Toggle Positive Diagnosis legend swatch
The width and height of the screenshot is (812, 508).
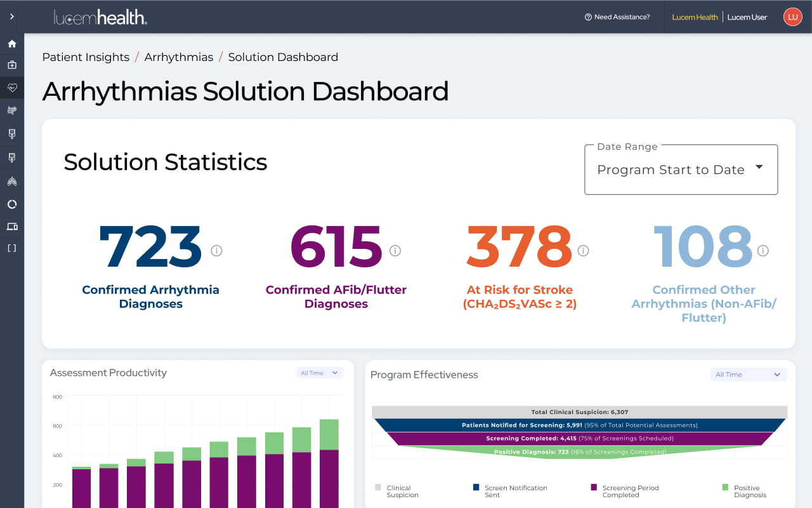[725, 488]
